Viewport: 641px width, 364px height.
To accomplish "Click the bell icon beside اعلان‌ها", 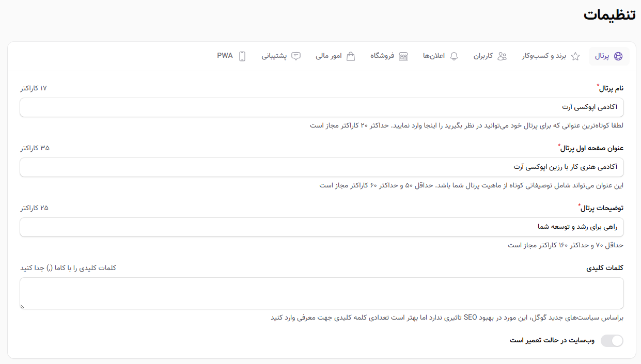I will (454, 56).
